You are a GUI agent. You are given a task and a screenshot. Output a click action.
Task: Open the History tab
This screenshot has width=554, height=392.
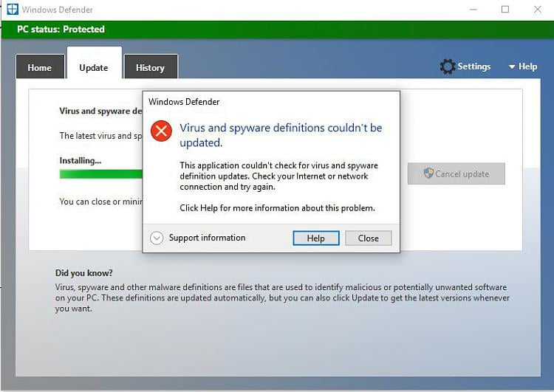coord(151,66)
